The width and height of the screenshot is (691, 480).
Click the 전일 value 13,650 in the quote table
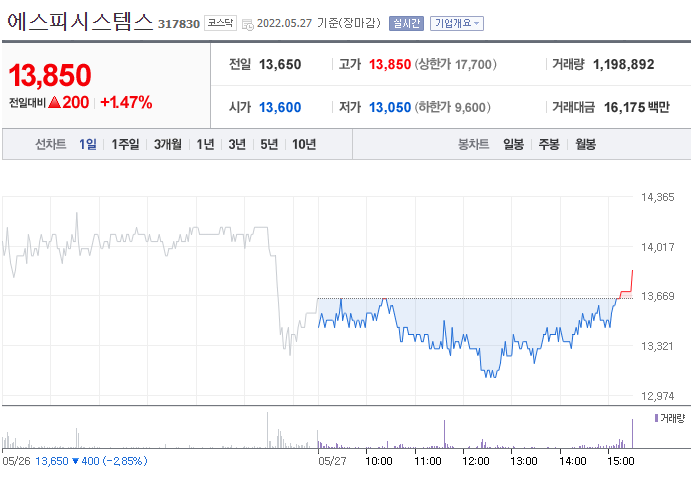(x=280, y=65)
